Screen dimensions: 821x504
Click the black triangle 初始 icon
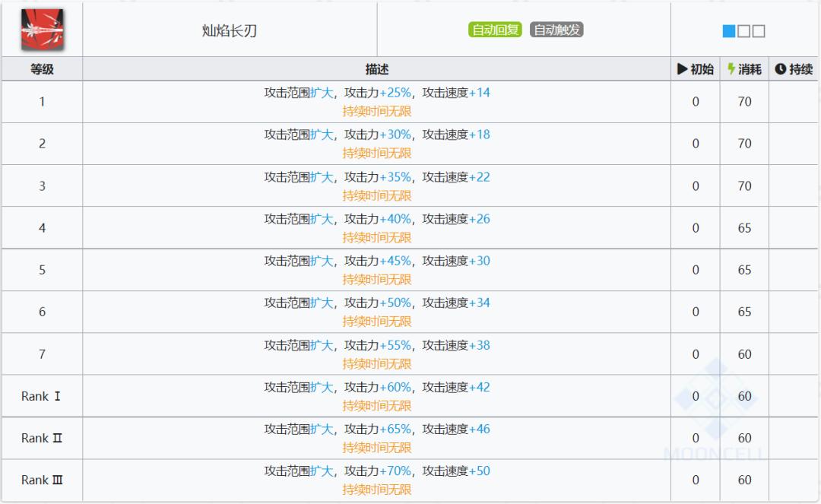tap(682, 69)
